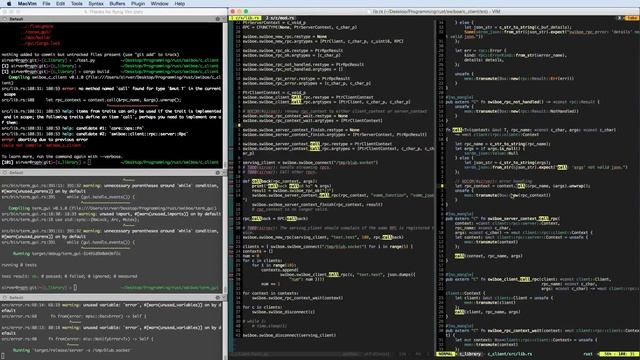Open the middle terminal pane's gear settings icon
This screenshot has height=360, width=640.
[x=218, y=173]
